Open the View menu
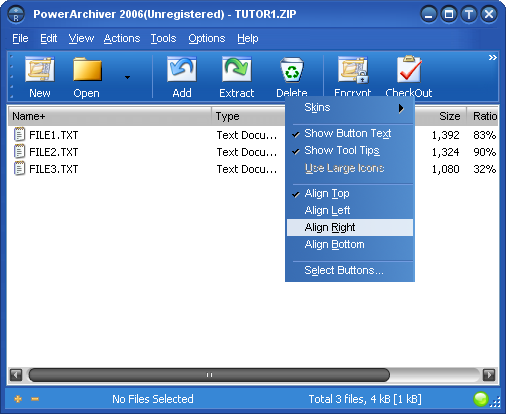Screen dimensions: 506x414 click(x=81, y=38)
